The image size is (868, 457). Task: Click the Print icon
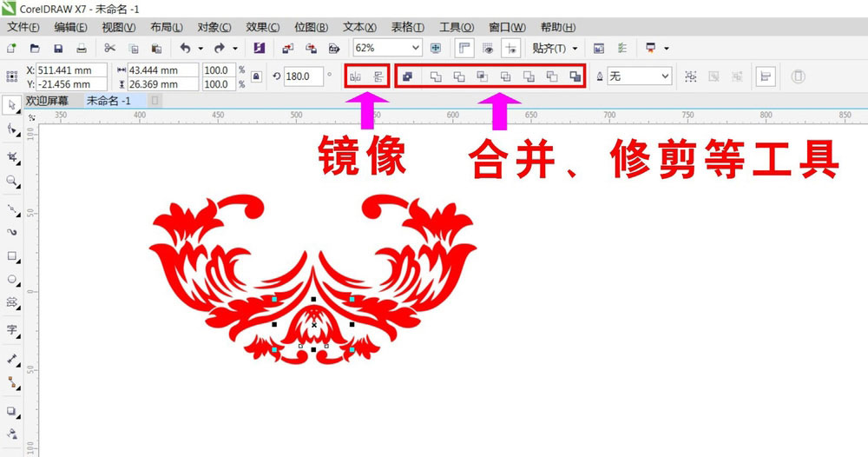(82, 48)
